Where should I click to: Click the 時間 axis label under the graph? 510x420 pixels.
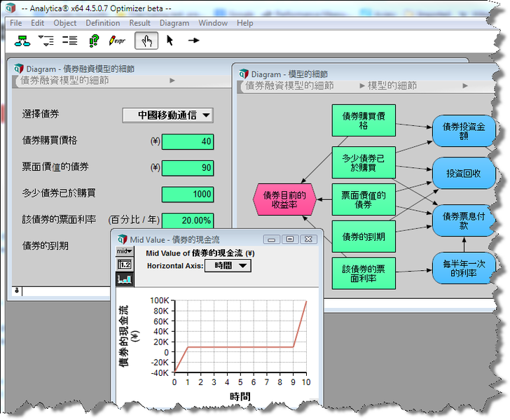point(240,396)
